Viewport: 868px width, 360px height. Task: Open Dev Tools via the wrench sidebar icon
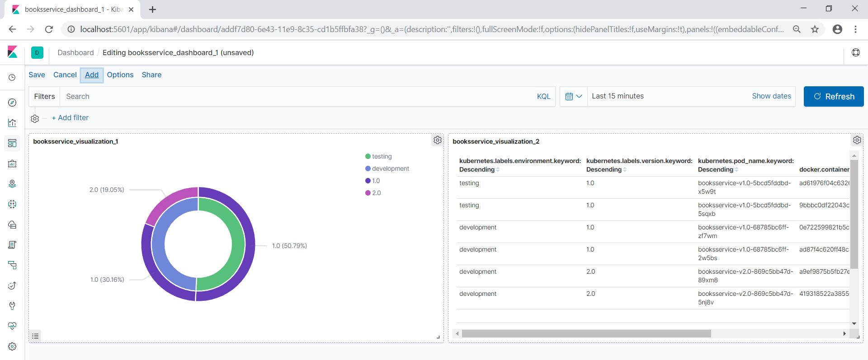point(12,306)
